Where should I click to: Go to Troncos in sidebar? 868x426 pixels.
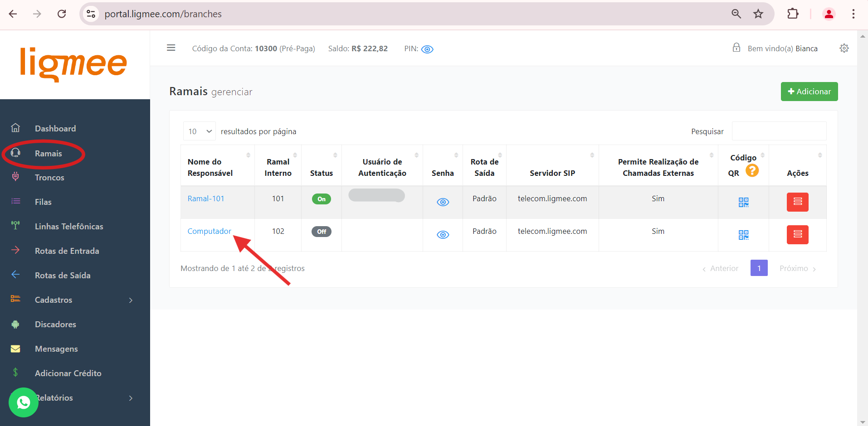[x=49, y=178]
